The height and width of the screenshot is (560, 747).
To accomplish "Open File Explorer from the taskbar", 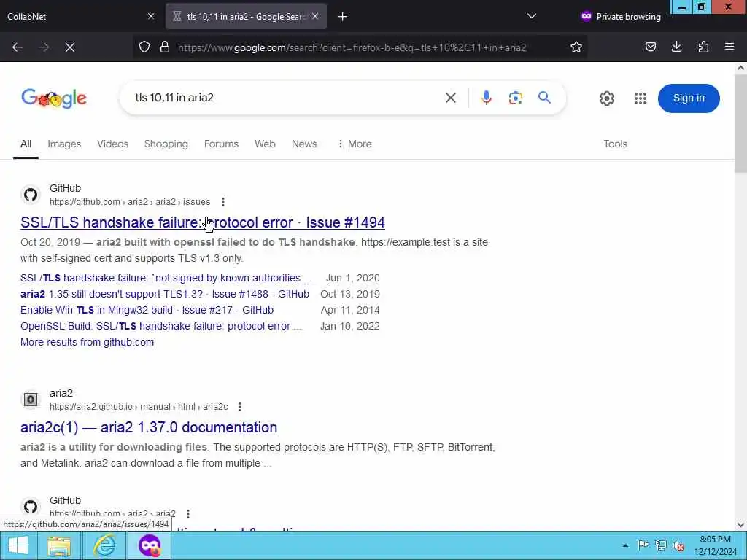I will (x=59, y=545).
